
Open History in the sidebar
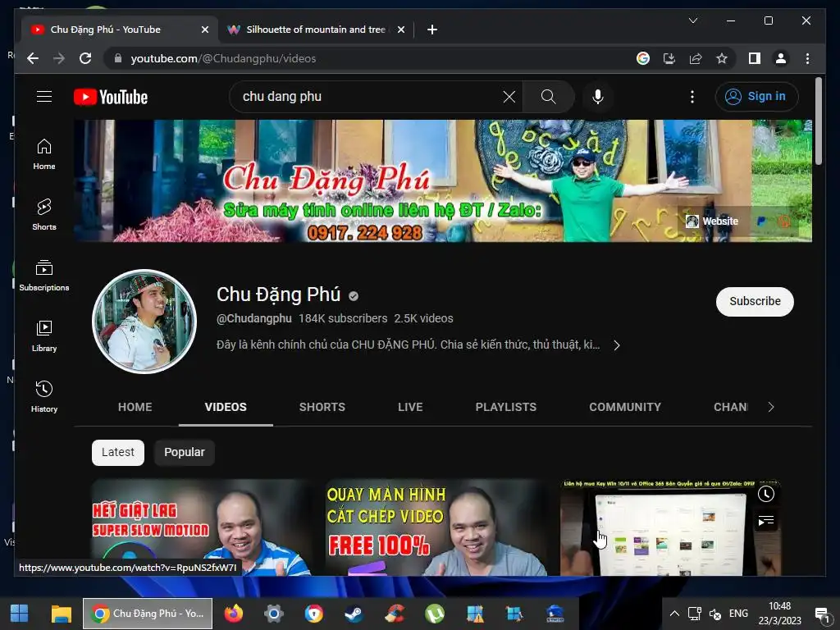44,396
